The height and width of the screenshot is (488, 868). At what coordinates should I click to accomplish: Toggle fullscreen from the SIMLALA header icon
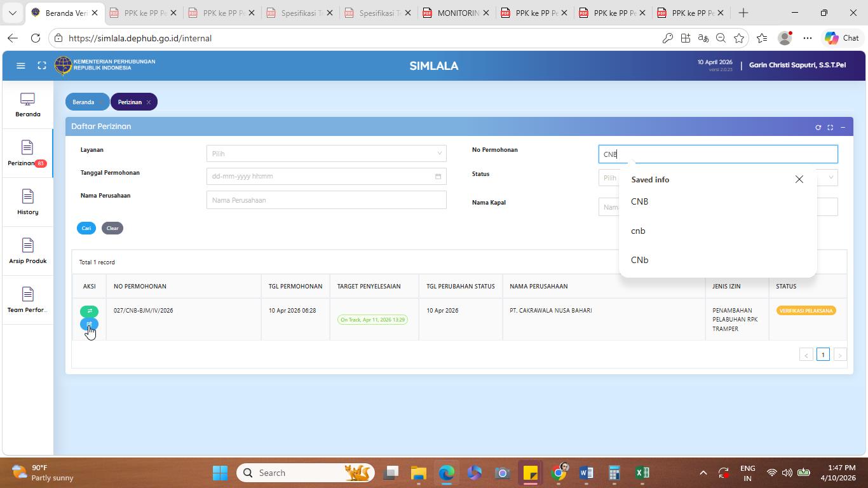[42, 65]
